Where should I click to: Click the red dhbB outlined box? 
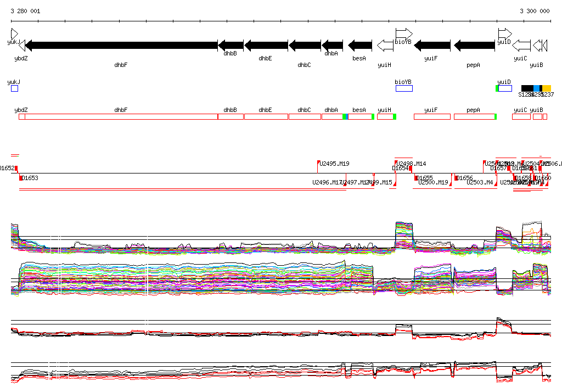pyautogui.click(x=231, y=116)
